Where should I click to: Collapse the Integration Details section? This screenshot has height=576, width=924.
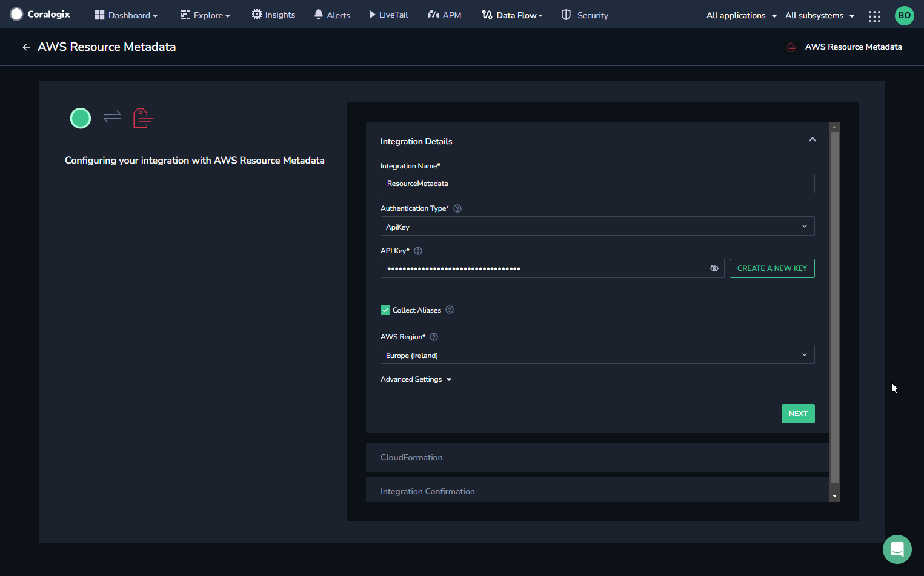813,140
